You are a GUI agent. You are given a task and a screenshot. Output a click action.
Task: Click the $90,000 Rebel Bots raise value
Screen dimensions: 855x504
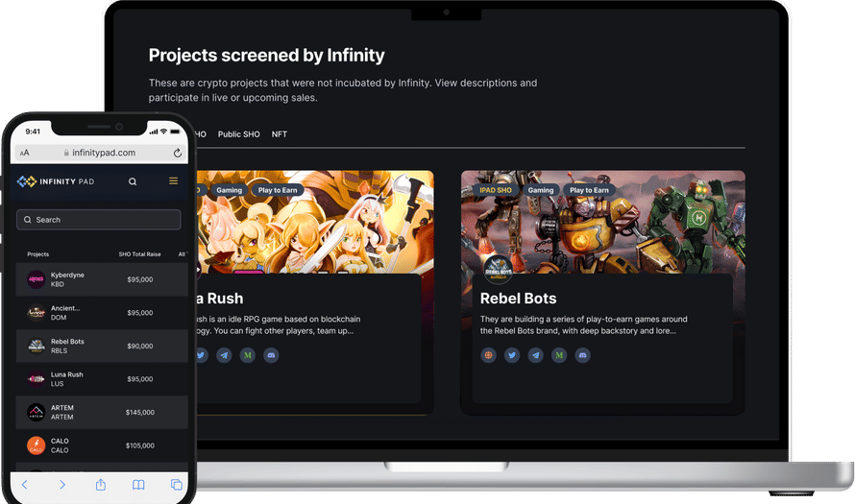(x=140, y=346)
